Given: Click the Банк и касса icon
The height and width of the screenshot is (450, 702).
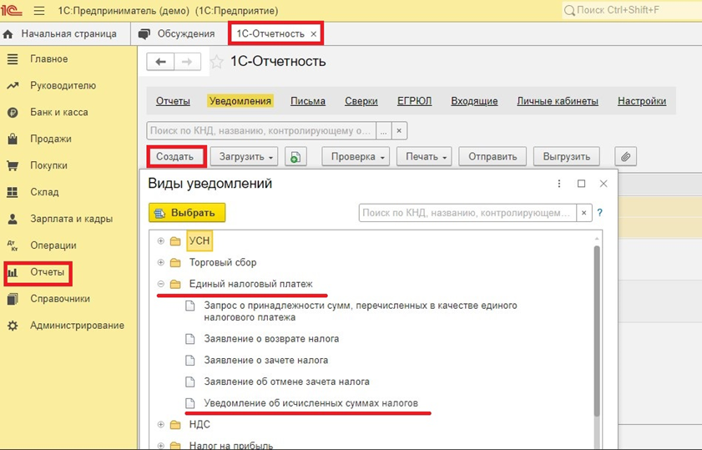Looking at the screenshot, I should coord(13,112).
